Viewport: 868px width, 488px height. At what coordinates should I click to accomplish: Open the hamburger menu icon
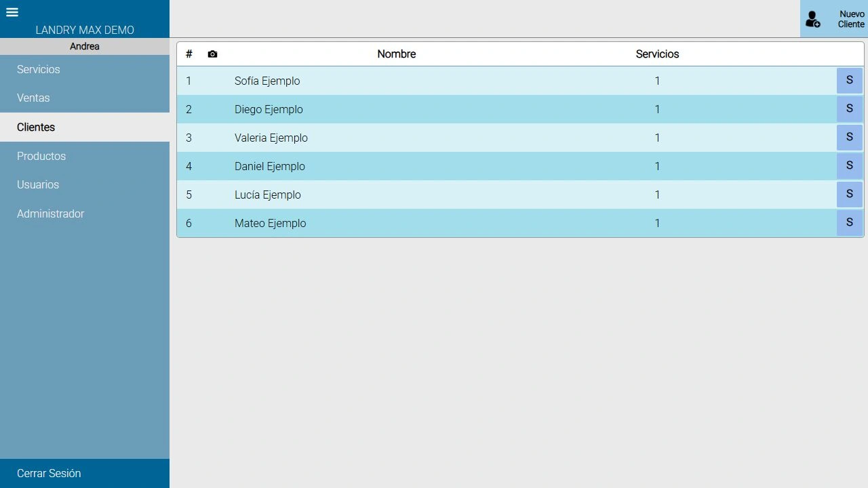click(x=12, y=12)
